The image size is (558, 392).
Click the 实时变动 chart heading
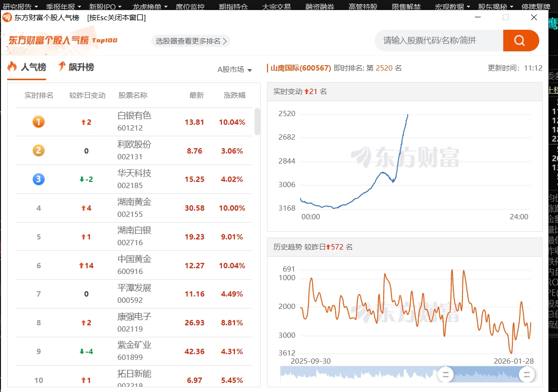[x=288, y=92]
